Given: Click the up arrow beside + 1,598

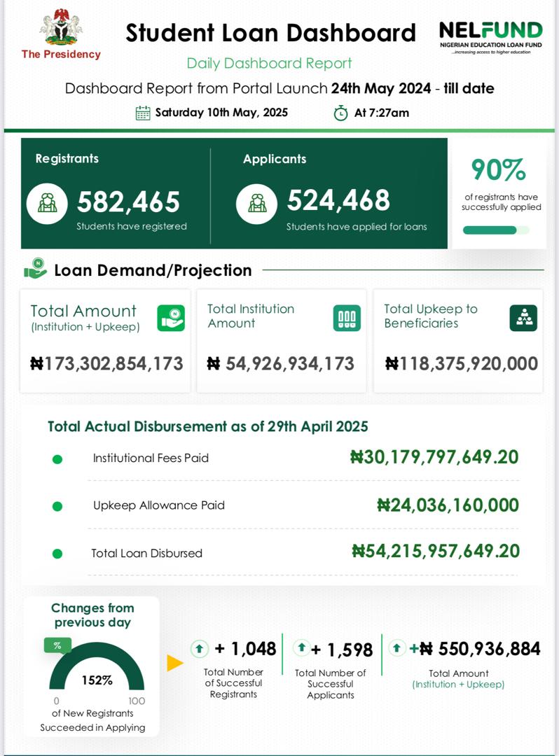Looking at the screenshot, I should tap(301, 647).
